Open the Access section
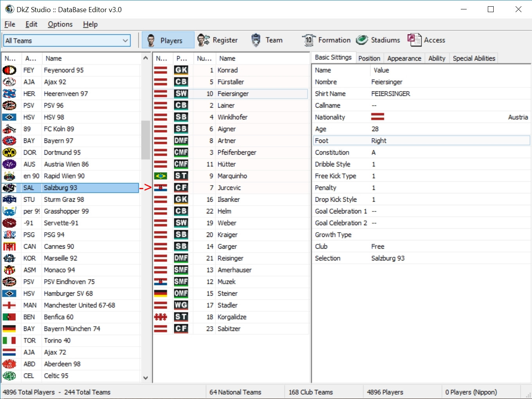532x399 pixels. pyautogui.click(x=426, y=40)
